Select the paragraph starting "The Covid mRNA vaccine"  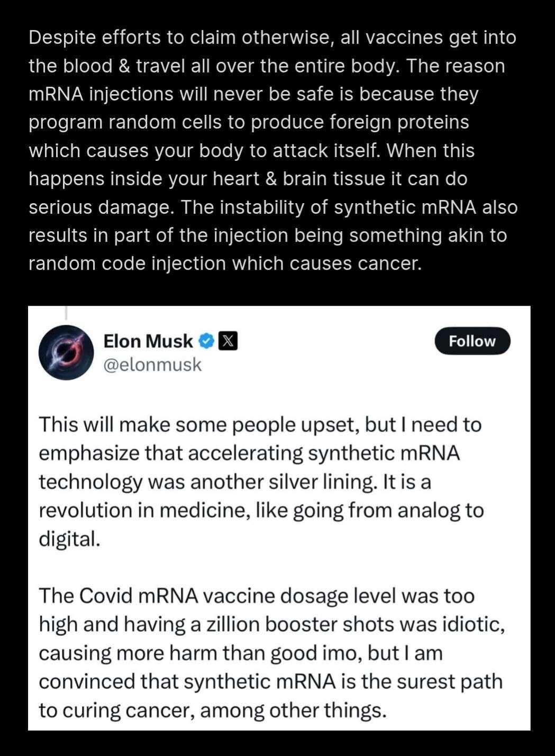pos(271,652)
